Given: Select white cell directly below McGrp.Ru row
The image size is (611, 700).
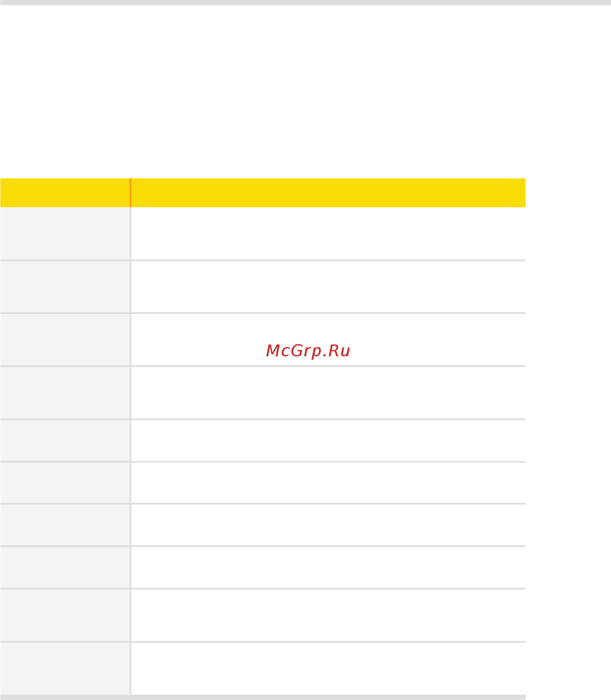Looking at the screenshot, I should coord(328,392).
